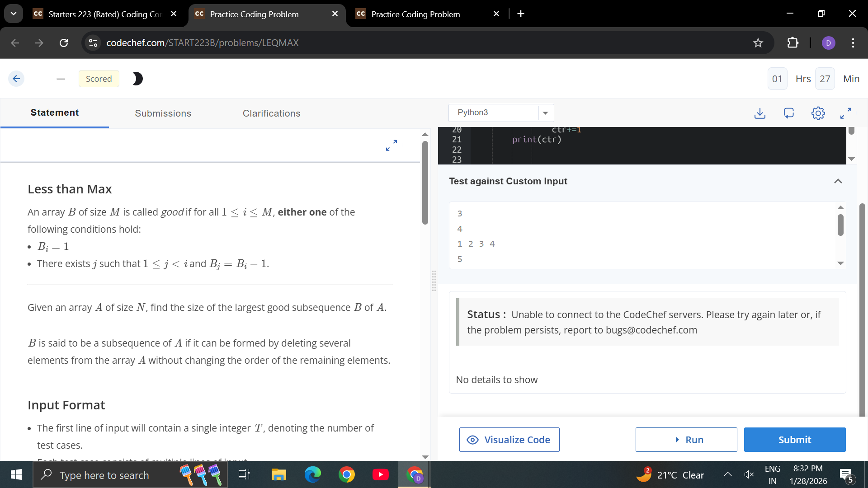The height and width of the screenshot is (488, 868).
Task: Open Microsoft Edge from the taskbar
Action: coord(312,474)
